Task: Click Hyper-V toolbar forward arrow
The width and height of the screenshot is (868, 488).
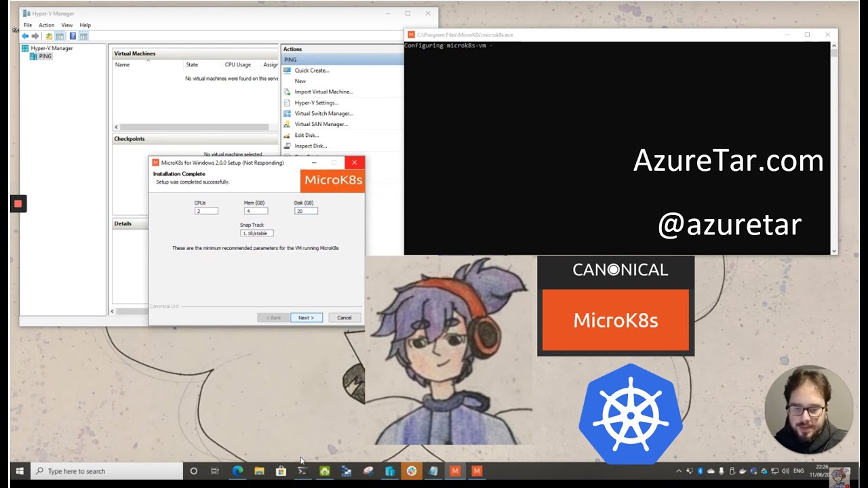Action: (x=35, y=36)
